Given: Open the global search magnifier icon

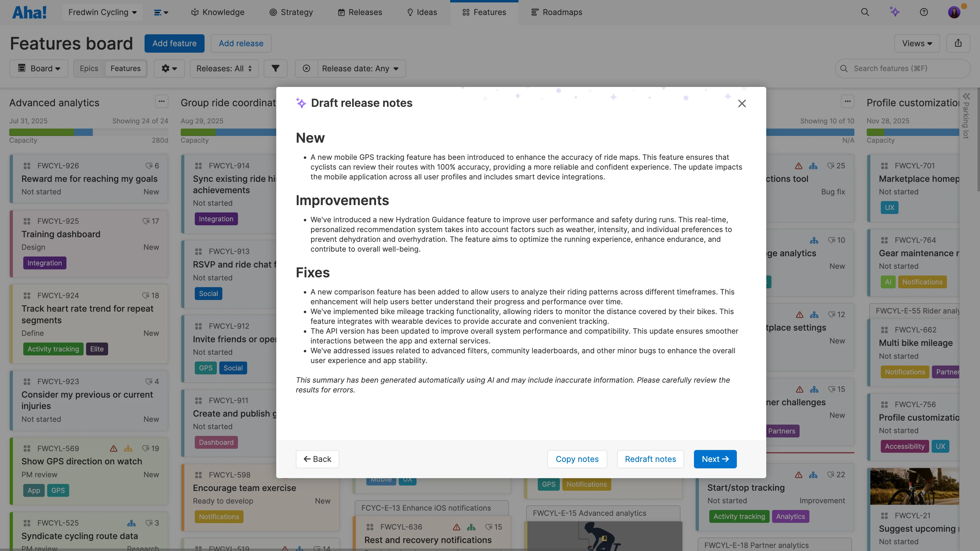Looking at the screenshot, I should (x=865, y=12).
